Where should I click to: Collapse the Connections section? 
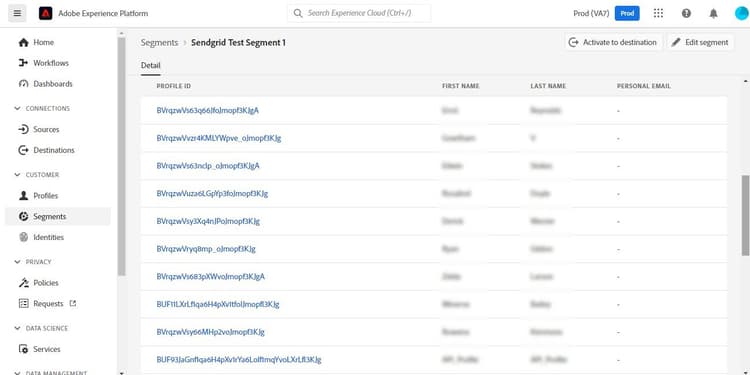[42, 109]
